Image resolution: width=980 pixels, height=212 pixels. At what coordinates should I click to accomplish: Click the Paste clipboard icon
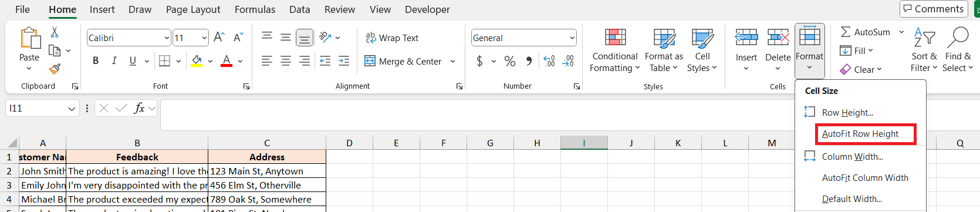[29, 38]
